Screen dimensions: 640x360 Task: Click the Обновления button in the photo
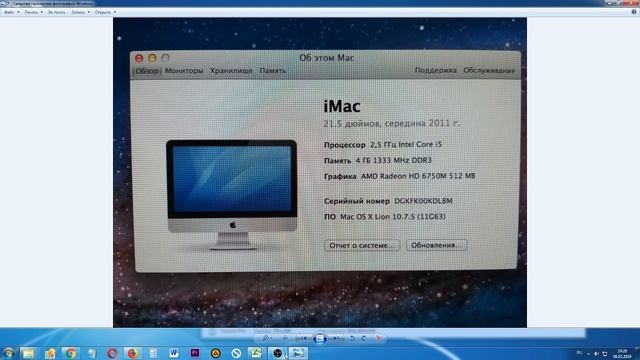coord(436,245)
